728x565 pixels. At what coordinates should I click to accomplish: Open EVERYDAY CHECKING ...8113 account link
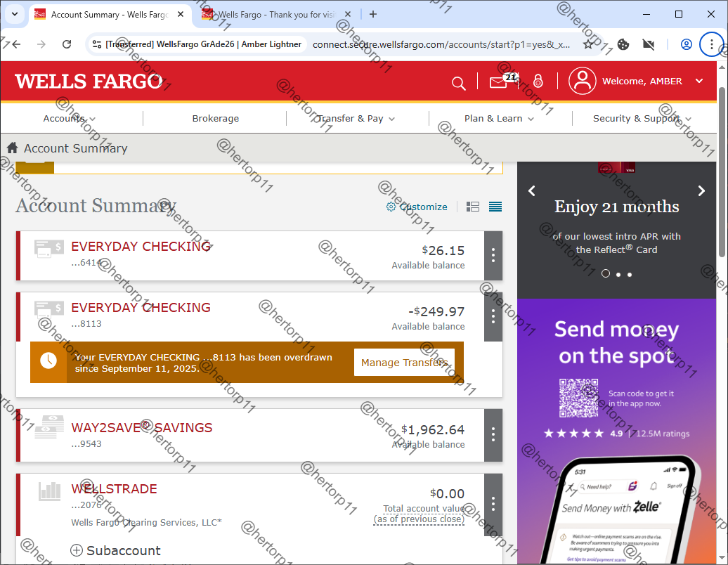141,307
